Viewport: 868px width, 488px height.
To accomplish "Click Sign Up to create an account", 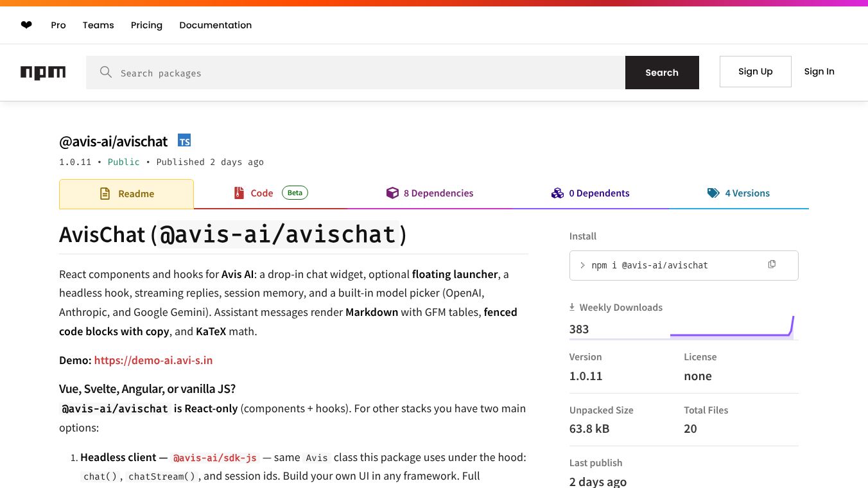I will pos(755,71).
